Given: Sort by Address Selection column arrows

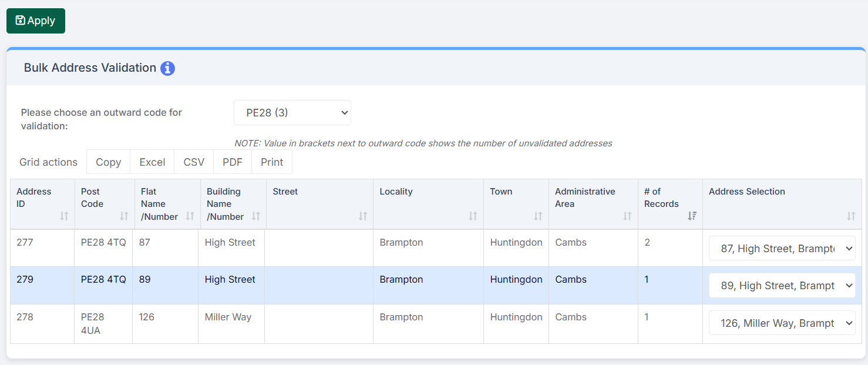Looking at the screenshot, I should pyautogui.click(x=850, y=216).
